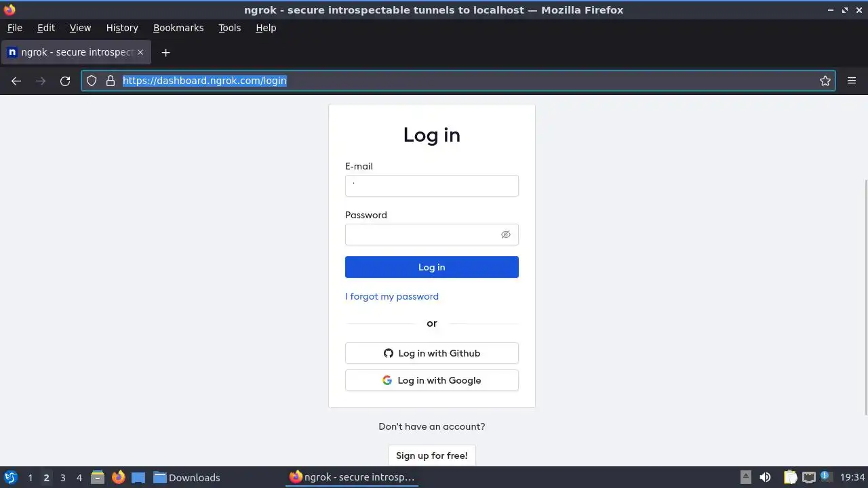Viewport: 868px width, 488px height.
Task: Open the Firefox hamburger menu
Action: pyautogui.click(x=852, y=81)
